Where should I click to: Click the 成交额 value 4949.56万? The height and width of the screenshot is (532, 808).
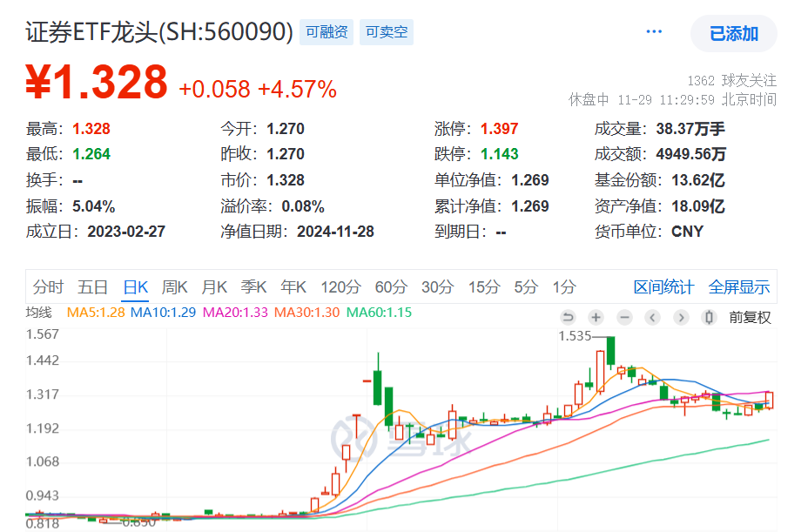pyautogui.click(x=691, y=153)
